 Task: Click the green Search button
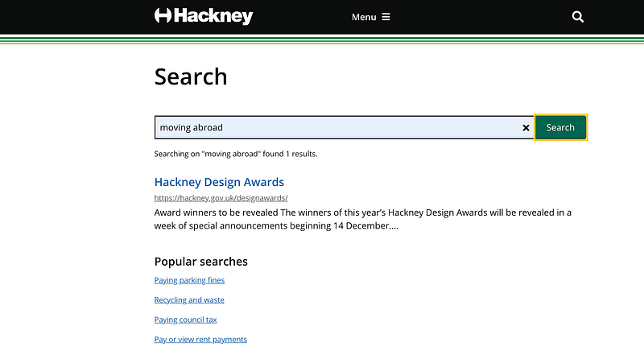click(560, 127)
